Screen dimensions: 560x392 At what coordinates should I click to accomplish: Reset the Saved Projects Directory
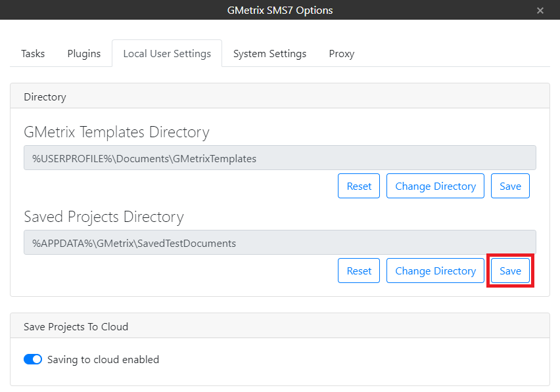tap(359, 271)
